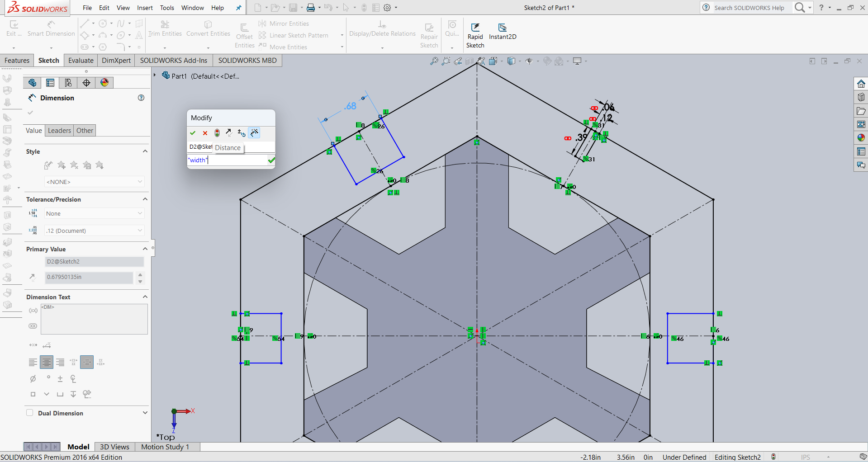Open the SOLIDWORKS Add-Ins tab
Viewport: 868px width, 462px height.
point(174,61)
